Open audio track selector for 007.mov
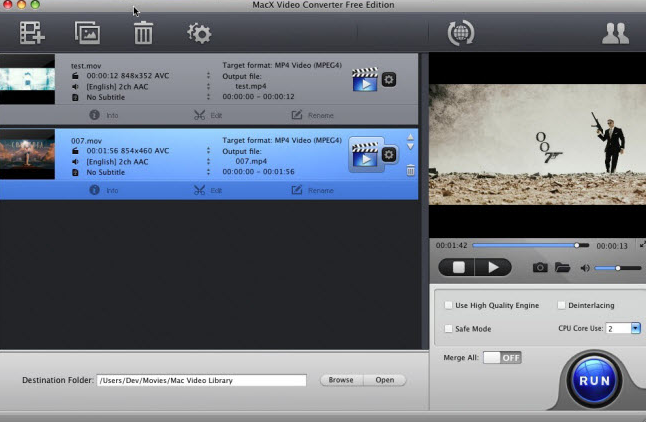 coord(208,162)
